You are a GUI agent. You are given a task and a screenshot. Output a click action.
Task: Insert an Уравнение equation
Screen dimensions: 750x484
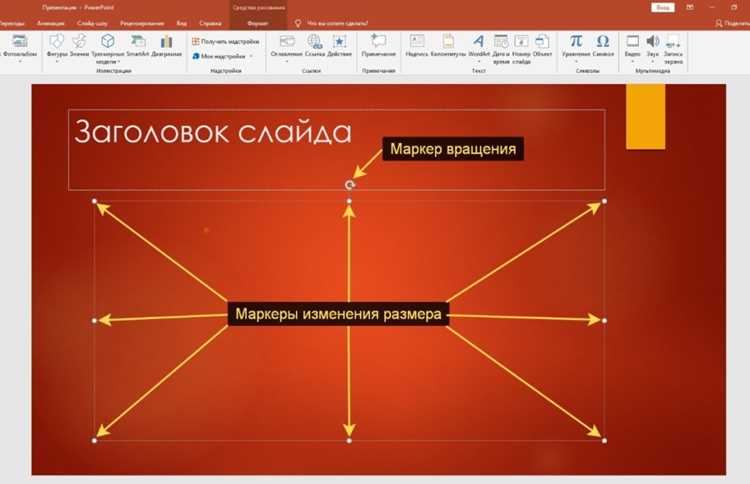pos(576,46)
